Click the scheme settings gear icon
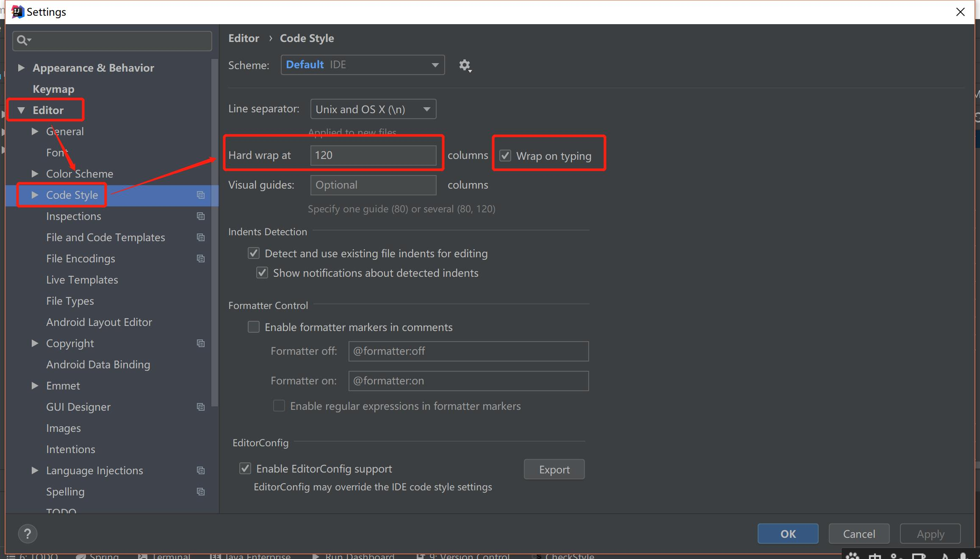Screen dimensions: 980x559 click(465, 65)
